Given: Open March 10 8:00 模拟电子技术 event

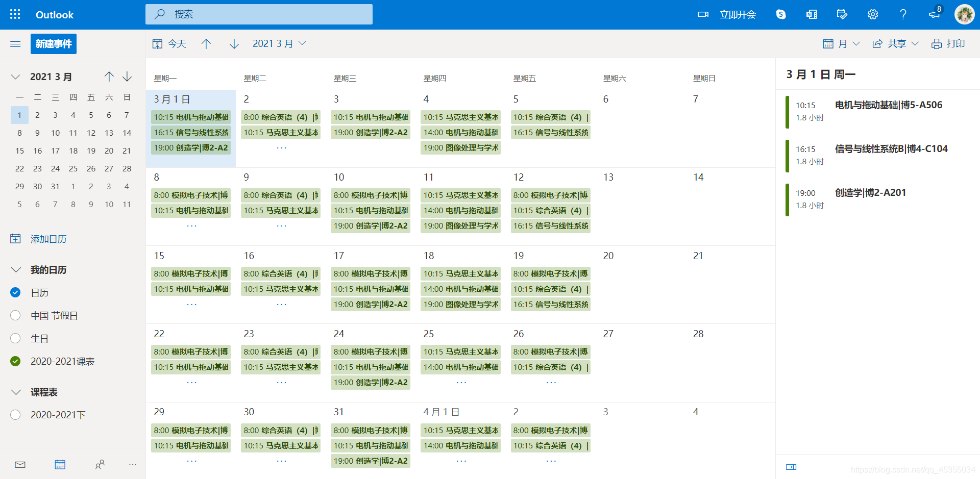Looking at the screenshot, I should [x=371, y=195].
